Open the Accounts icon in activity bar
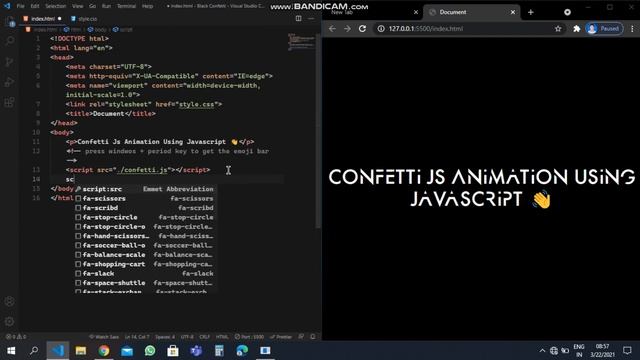Viewport: 640px width, 360px height. 10,302
